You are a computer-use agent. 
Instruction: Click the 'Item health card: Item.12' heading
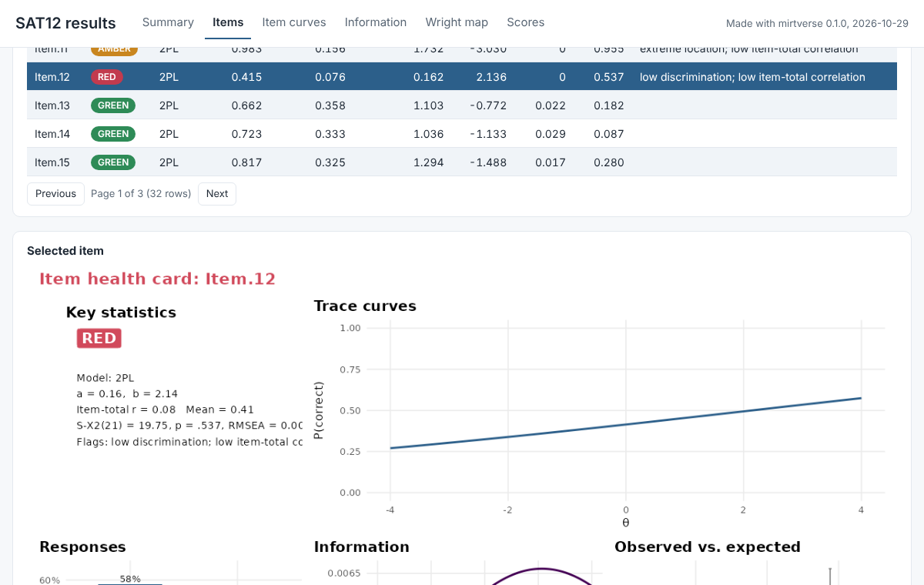point(157,279)
